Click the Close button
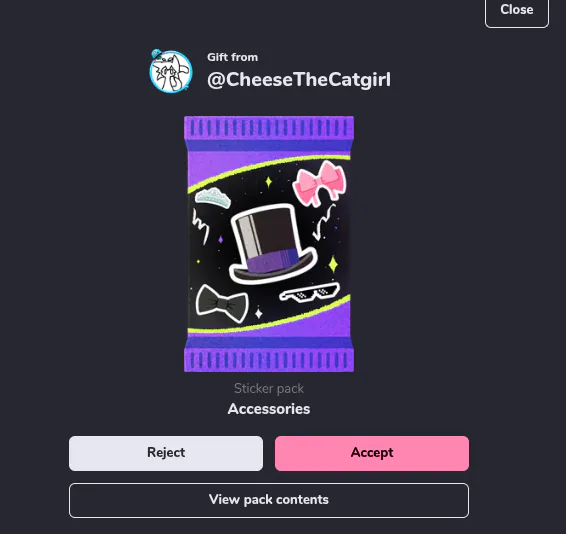 point(517,10)
